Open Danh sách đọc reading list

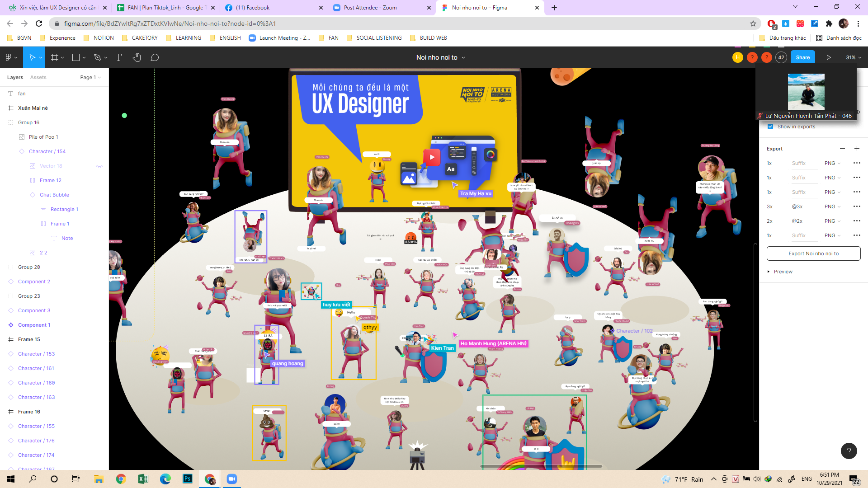[839, 38]
